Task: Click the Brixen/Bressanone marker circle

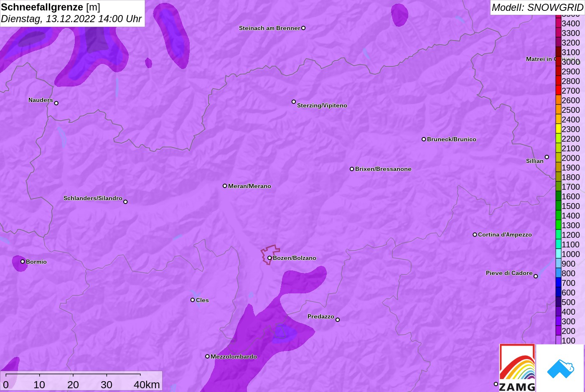Action: [352, 169]
